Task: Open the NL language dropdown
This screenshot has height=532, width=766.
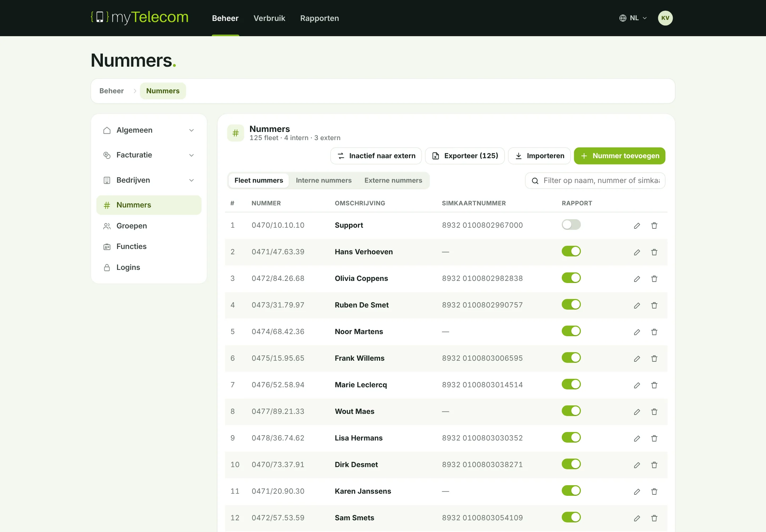Action: point(633,18)
